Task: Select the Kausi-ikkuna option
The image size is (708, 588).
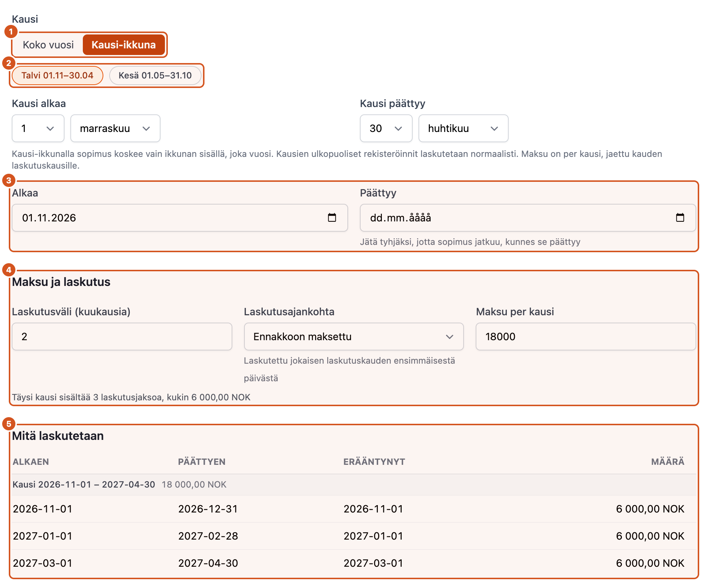Action: click(123, 45)
